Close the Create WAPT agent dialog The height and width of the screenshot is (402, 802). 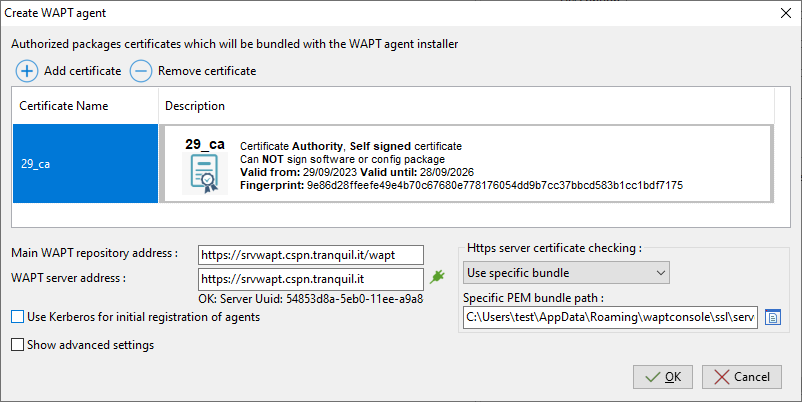click(782, 12)
